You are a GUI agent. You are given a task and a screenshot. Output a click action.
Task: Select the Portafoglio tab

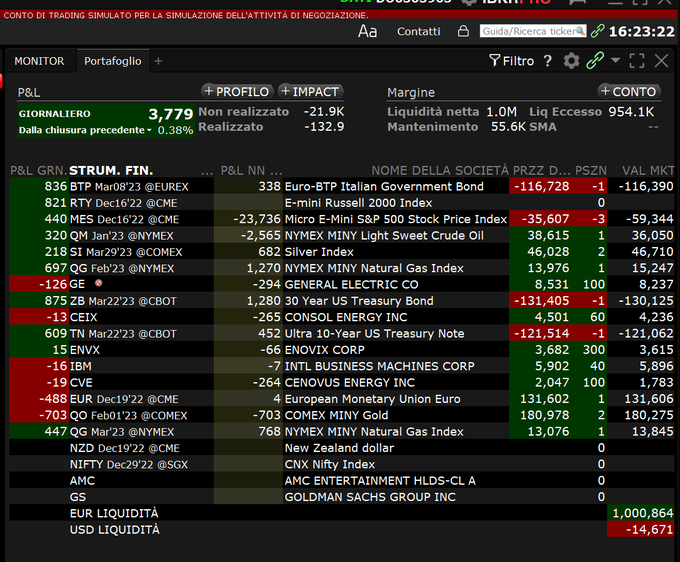coord(113,61)
